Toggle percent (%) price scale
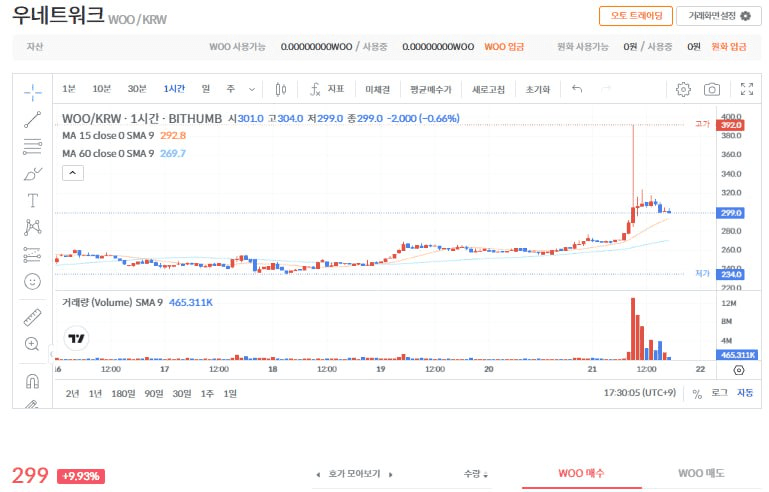 (x=697, y=393)
